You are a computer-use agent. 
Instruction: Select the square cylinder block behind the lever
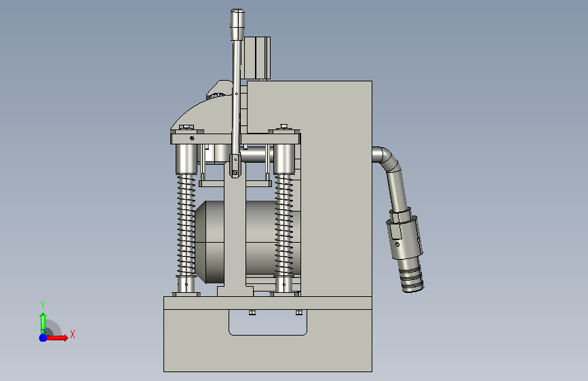(257, 58)
